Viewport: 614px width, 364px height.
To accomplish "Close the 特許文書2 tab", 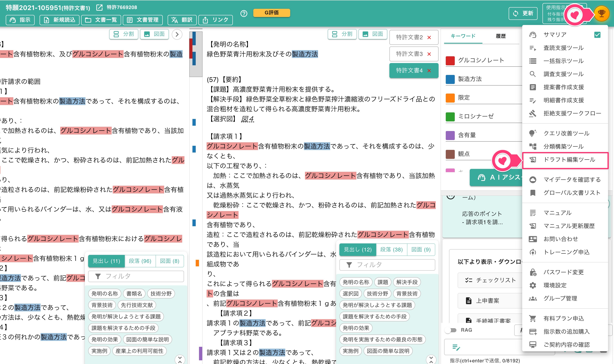I will click(x=429, y=37).
